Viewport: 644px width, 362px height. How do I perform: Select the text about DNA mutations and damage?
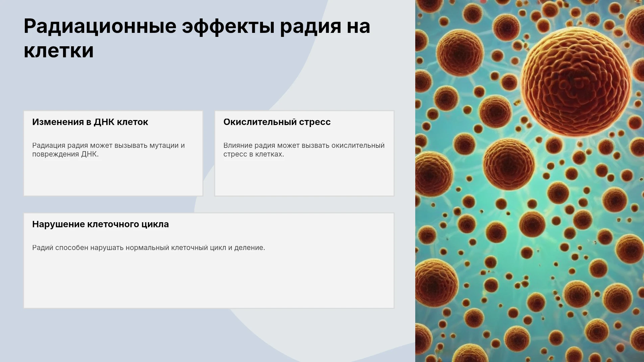108,150
